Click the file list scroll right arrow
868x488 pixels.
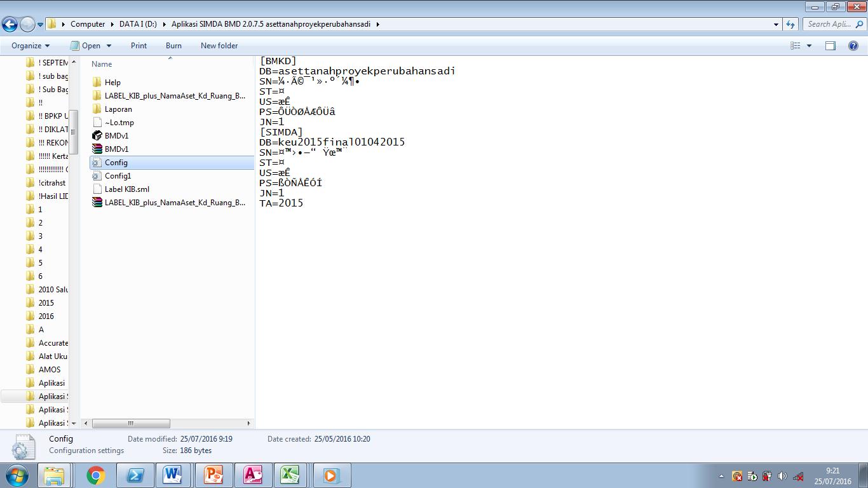[248, 423]
